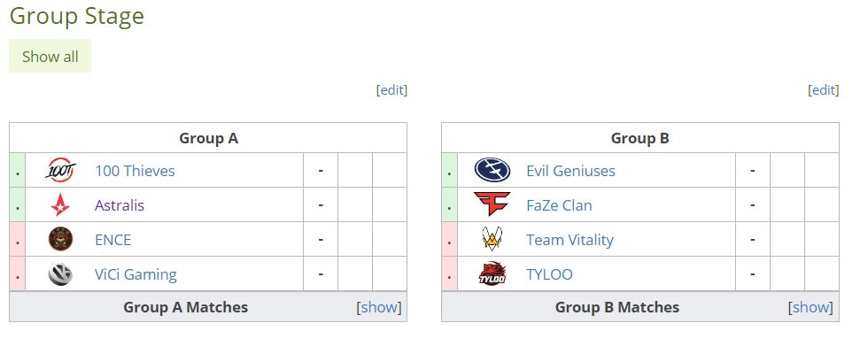Expand Group A Matches with show
This screenshot has height=354, width=868.
(x=379, y=307)
